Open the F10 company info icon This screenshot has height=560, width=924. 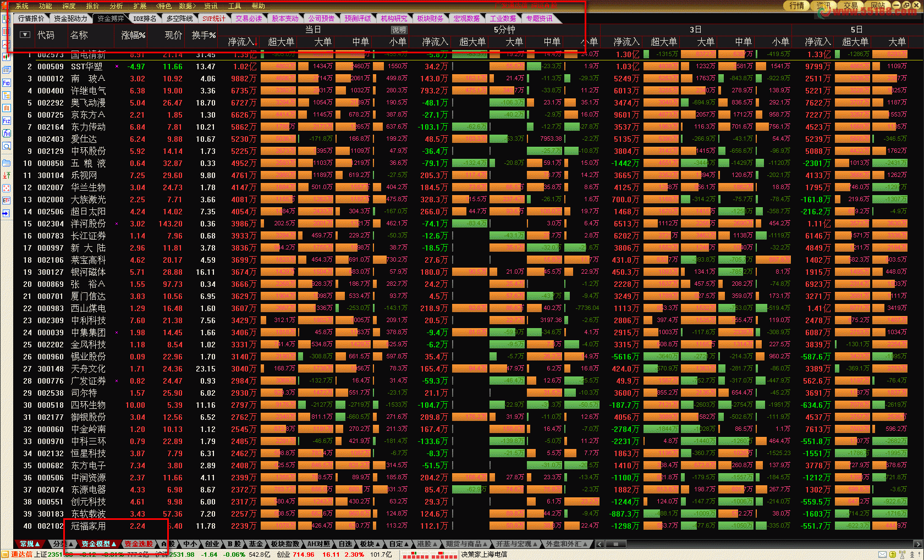click(6, 83)
